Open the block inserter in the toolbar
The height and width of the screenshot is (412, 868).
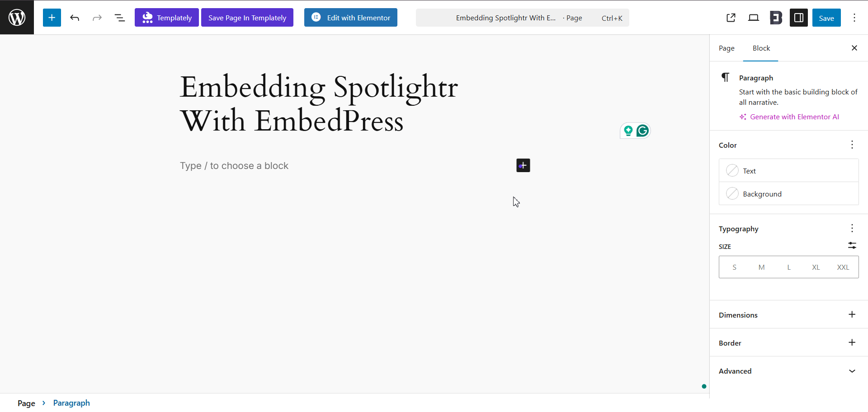click(x=52, y=18)
